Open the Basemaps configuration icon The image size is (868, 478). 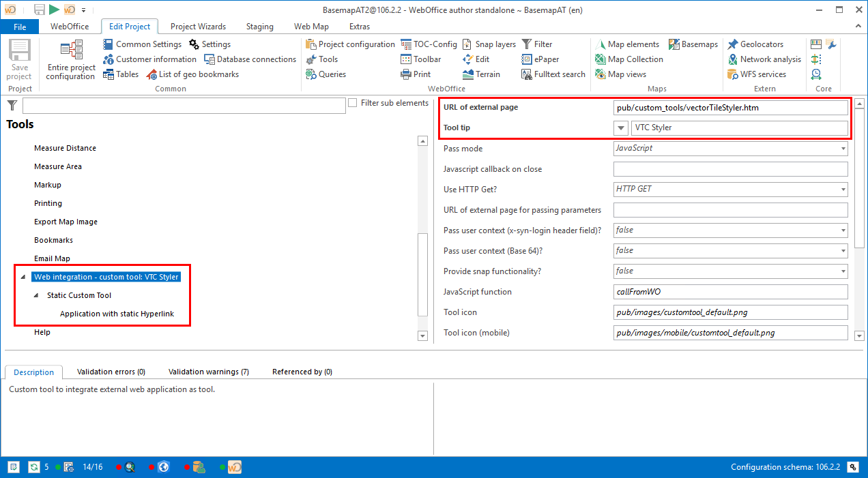pyautogui.click(x=673, y=44)
